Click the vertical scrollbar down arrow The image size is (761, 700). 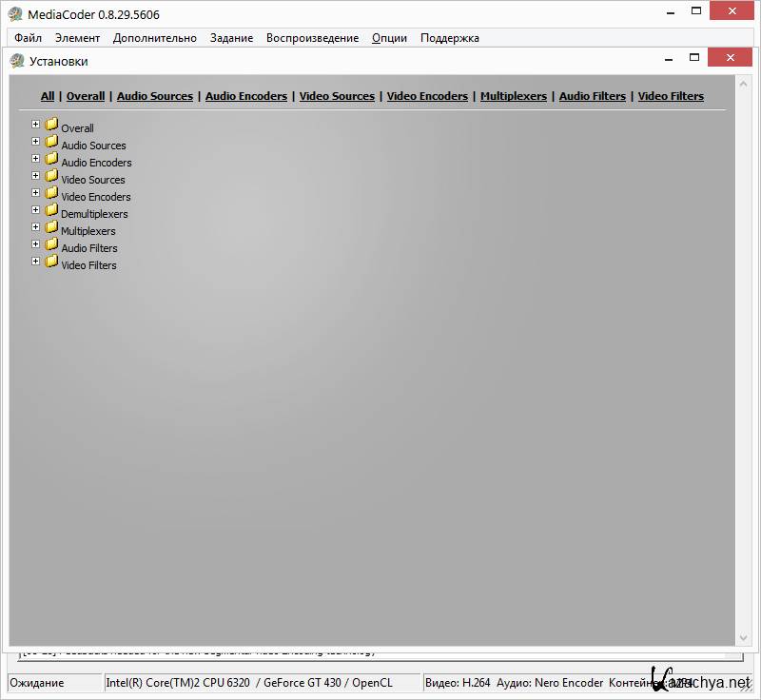point(744,636)
